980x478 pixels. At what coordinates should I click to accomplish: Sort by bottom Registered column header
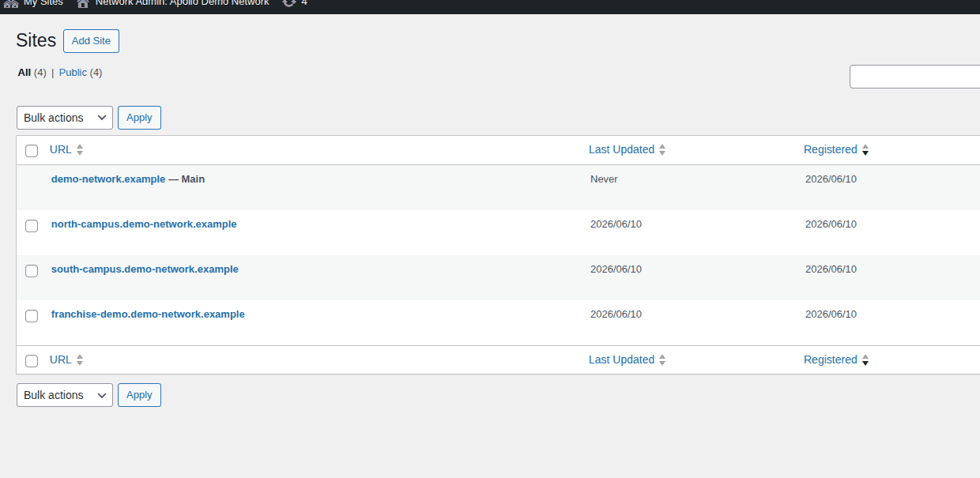click(831, 359)
